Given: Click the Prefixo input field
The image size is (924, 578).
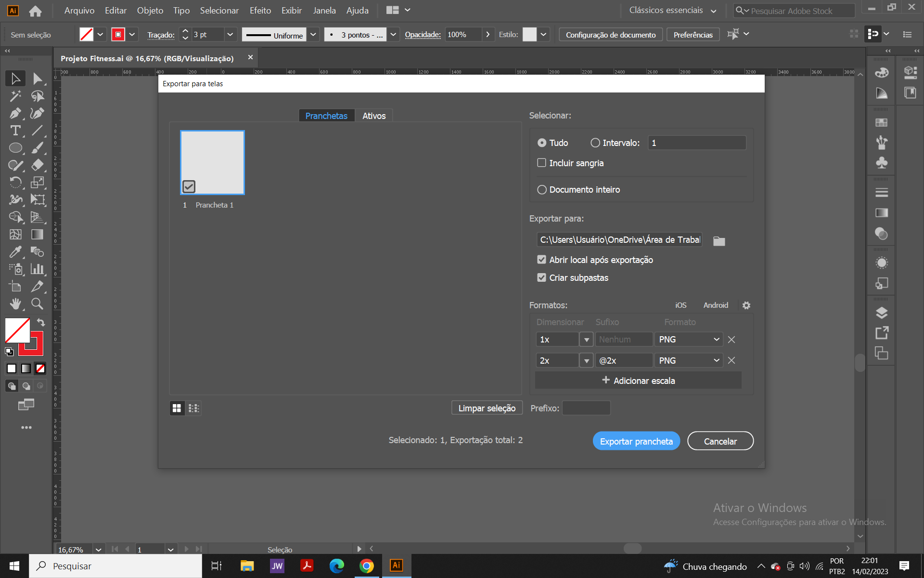Looking at the screenshot, I should pos(586,408).
